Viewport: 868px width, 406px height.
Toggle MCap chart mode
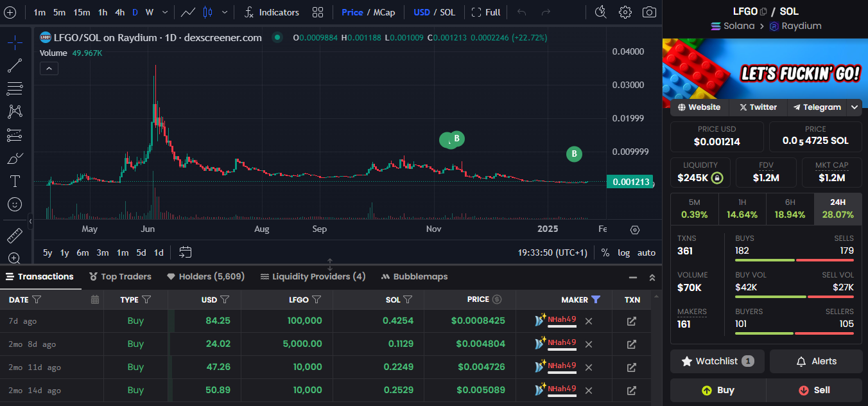coord(384,12)
